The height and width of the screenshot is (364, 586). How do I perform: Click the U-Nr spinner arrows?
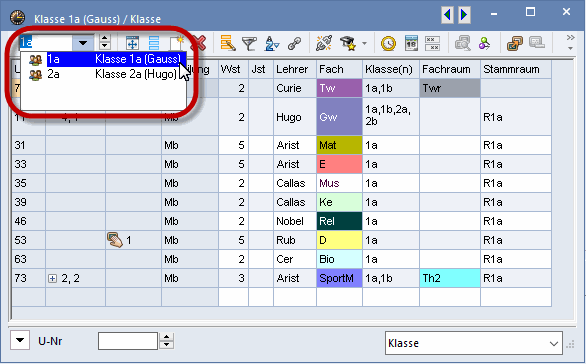click(167, 341)
